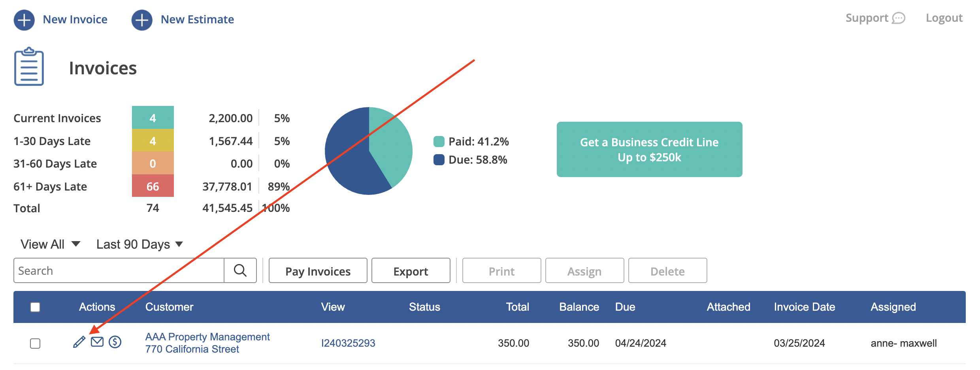Sort table by Assigned column header

pos(893,307)
